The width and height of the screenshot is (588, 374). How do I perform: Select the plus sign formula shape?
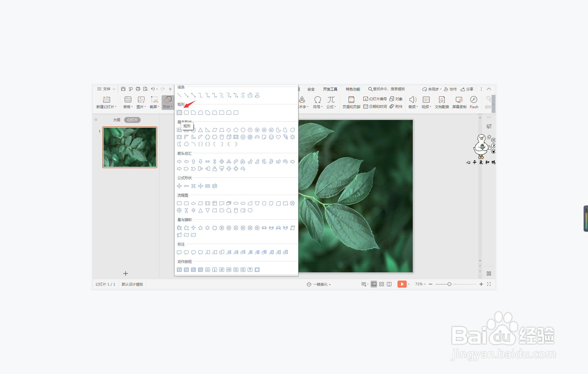tap(179, 186)
